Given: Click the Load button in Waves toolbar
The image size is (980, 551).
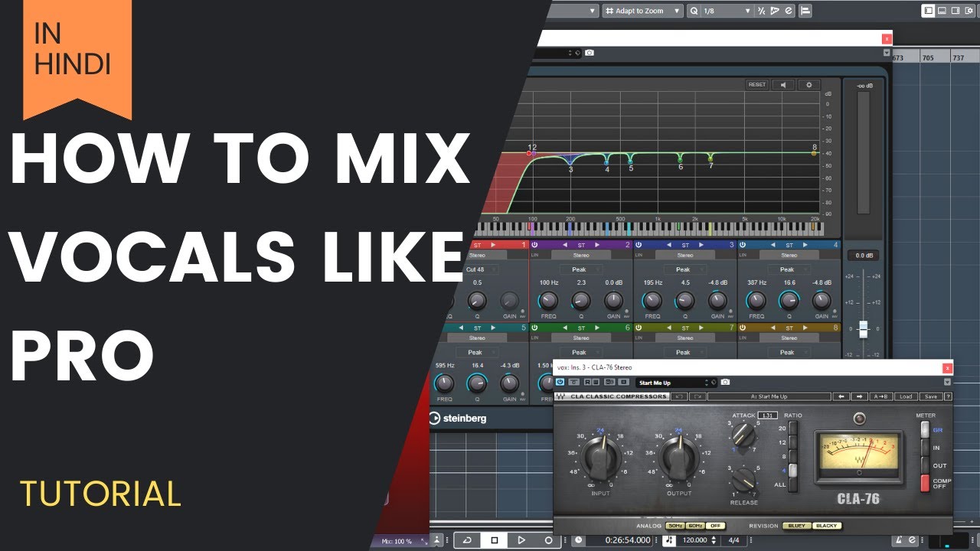Looking at the screenshot, I should click(906, 396).
